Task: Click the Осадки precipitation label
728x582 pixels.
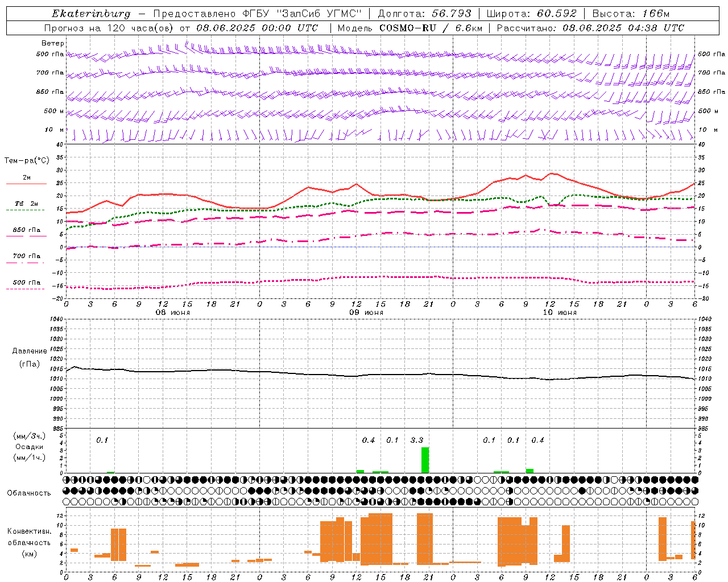Action: pyautogui.click(x=30, y=447)
